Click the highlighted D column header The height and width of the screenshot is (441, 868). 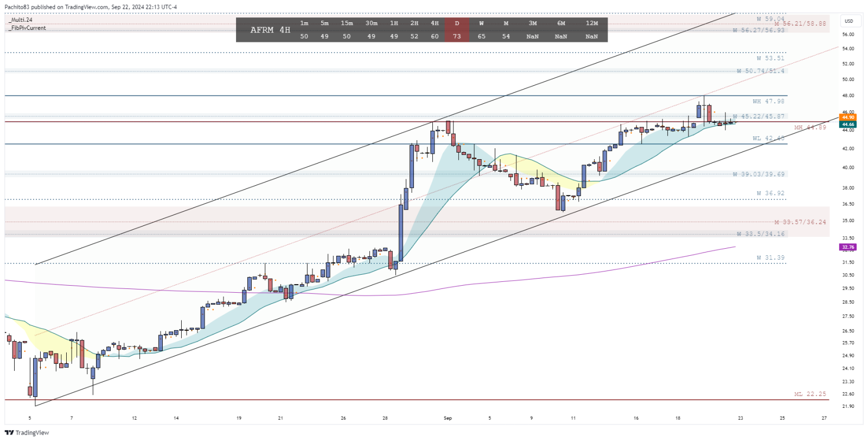pyautogui.click(x=457, y=23)
